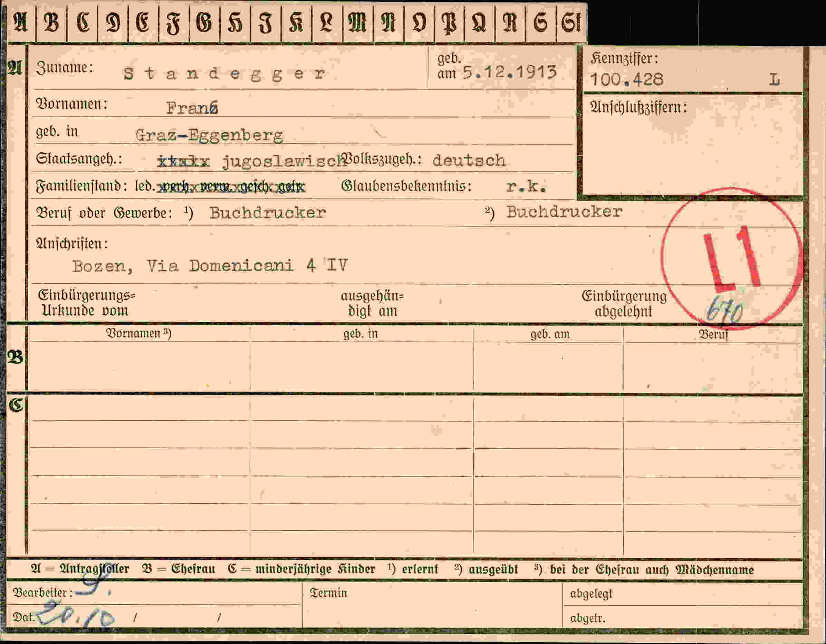Select "Einbürgerungs-Urkunde vom" label
This screenshot has height=644, width=826.
click(x=87, y=303)
